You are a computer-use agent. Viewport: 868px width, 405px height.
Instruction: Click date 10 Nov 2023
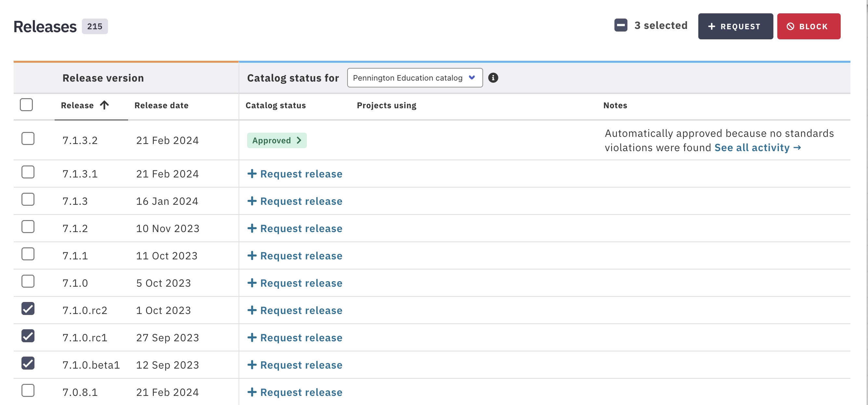pyautogui.click(x=168, y=229)
